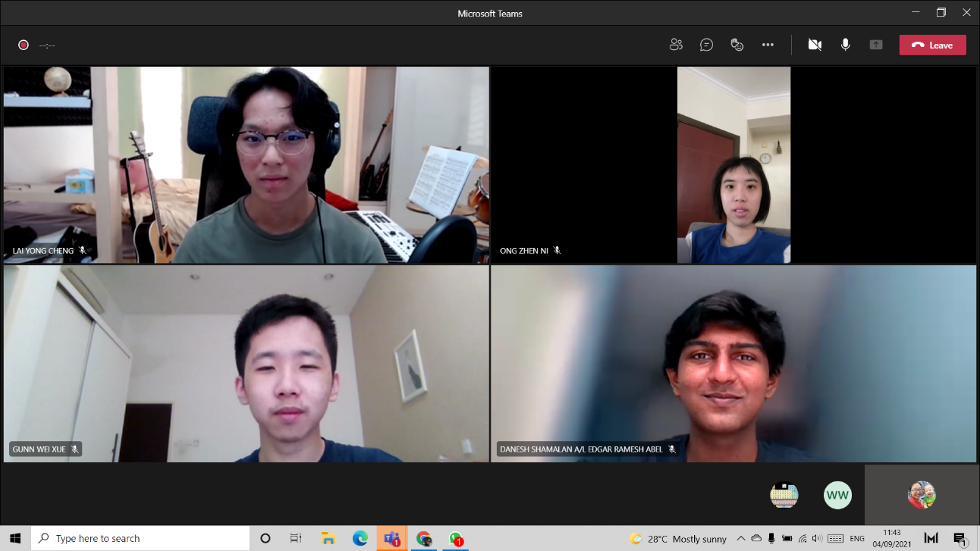Open Google Chrome from the taskbar

click(x=424, y=538)
